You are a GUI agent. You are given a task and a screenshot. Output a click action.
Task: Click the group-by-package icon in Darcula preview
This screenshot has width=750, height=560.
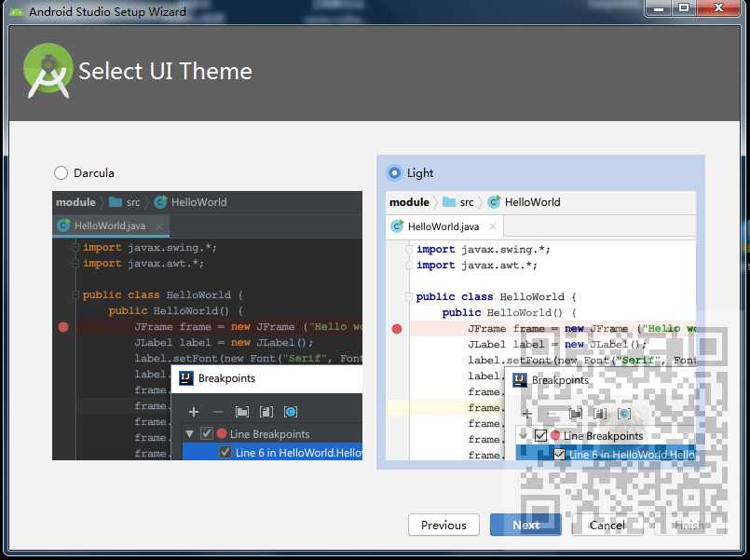point(242,412)
